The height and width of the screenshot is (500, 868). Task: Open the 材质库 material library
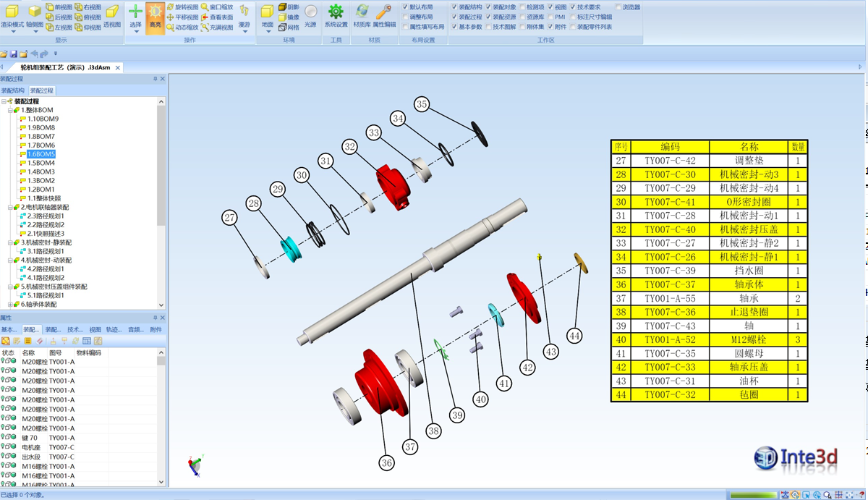click(361, 16)
